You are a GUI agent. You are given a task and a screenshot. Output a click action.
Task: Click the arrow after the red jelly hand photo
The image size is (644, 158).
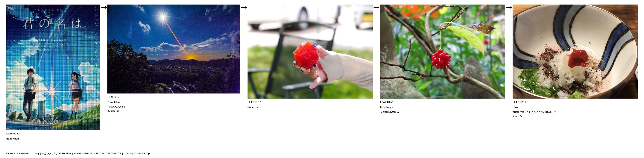pyautogui.click(x=376, y=8)
